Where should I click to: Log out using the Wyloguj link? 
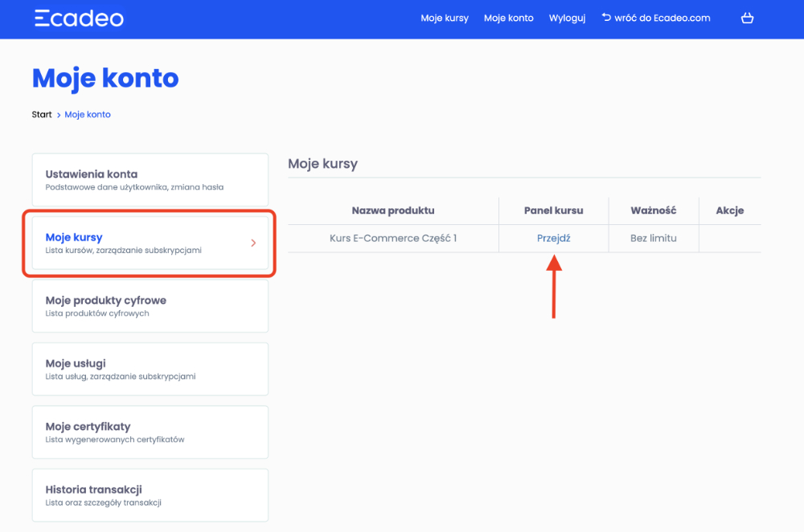(x=567, y=18)
